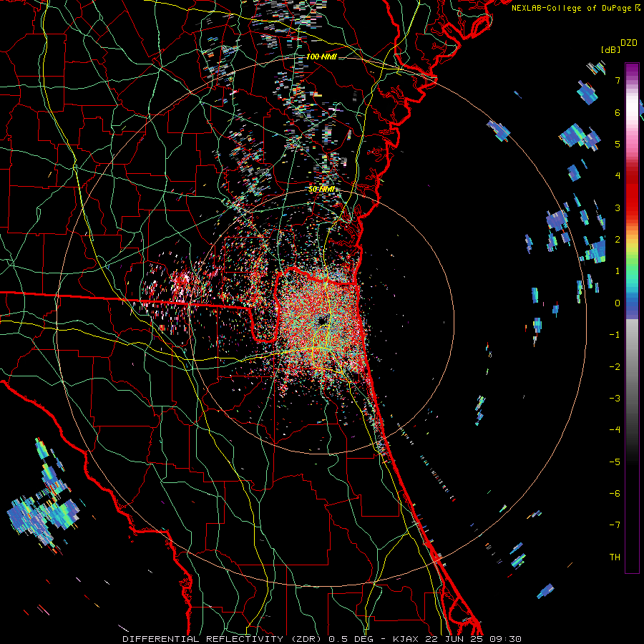Click the [dB] unit label
Viewport: 644px width, 644px height.
610,49
